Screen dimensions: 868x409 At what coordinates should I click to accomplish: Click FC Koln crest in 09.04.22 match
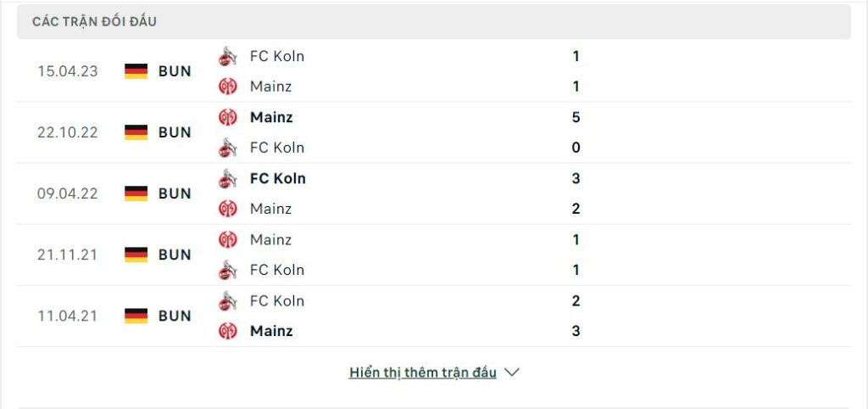pyautogui.click(x=227, y=178)
